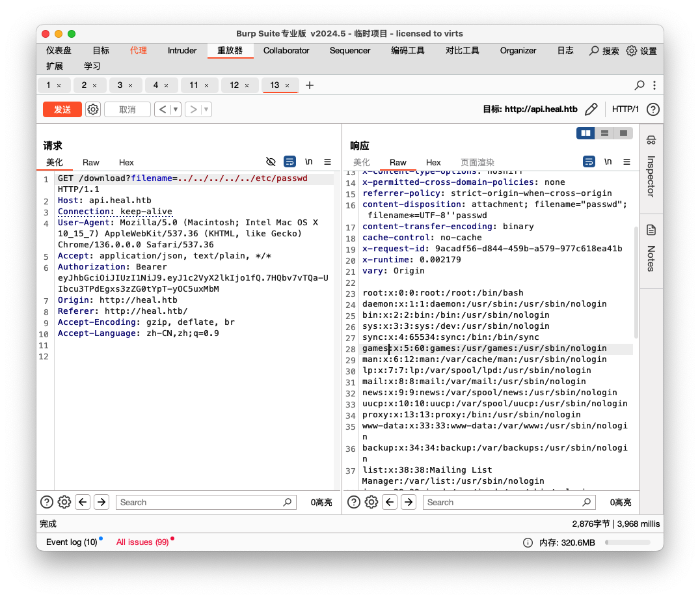This screenshot has height=599, width=700.
Task: Open All issues (99)
Action: tap(142, 542)
